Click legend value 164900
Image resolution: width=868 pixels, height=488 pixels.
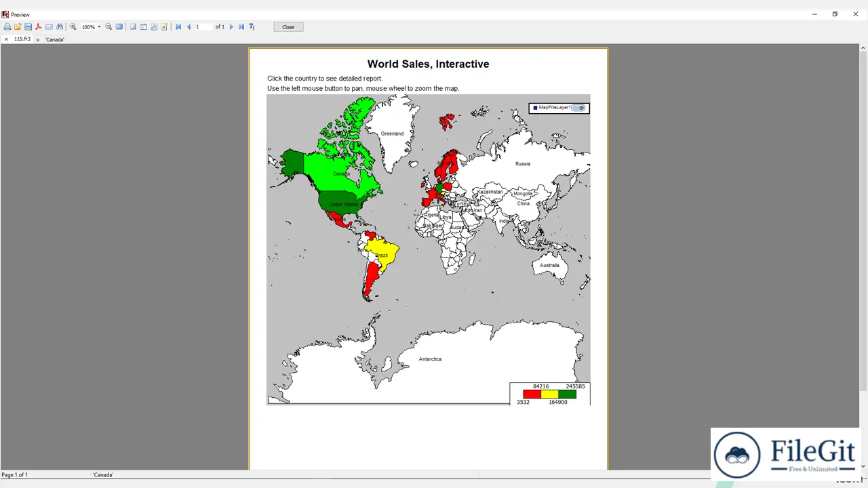tap(558, 402)
